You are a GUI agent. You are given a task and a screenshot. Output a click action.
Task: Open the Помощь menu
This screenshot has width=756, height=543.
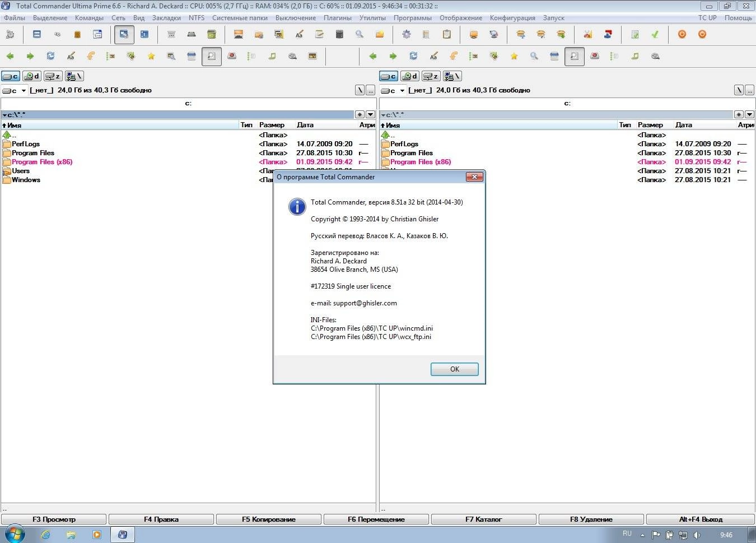coord(738,18)
